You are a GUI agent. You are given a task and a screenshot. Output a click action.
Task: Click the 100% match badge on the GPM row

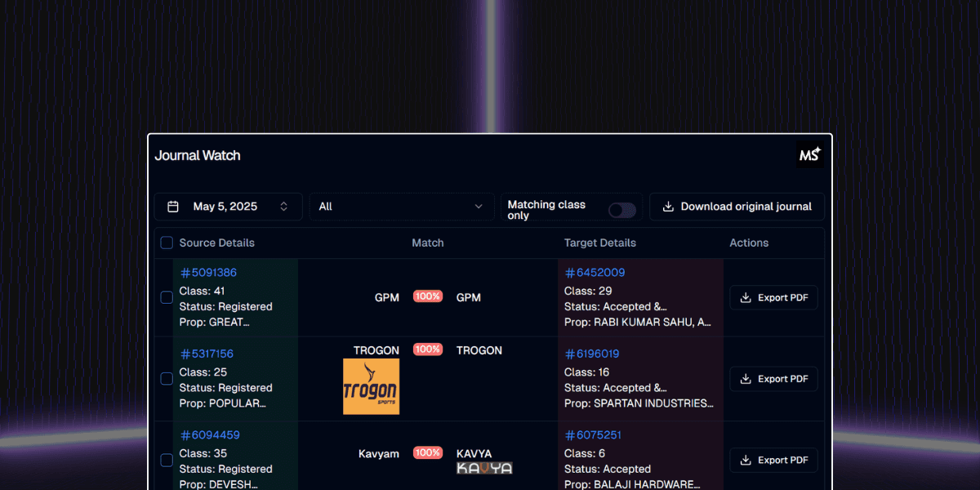coord(427,296)
